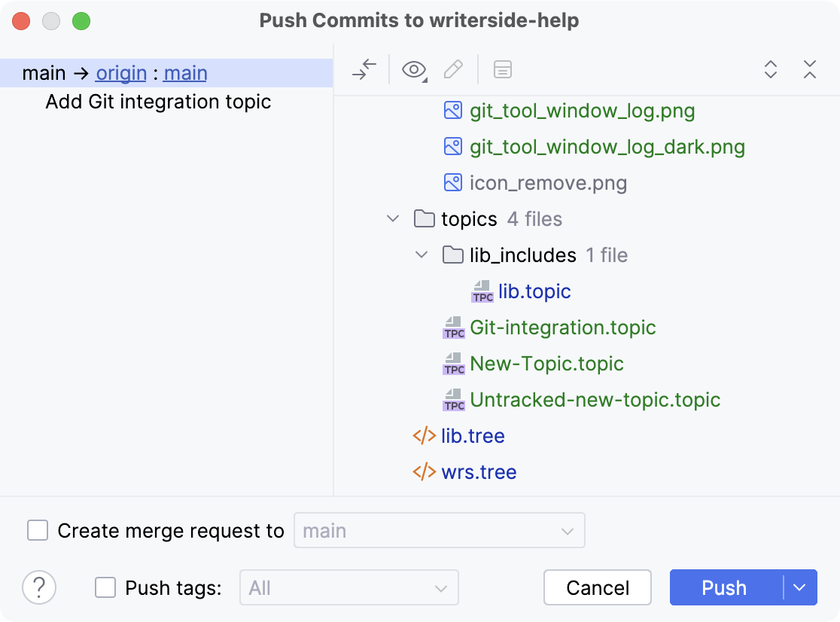Enable Create merge request to main

38,530
